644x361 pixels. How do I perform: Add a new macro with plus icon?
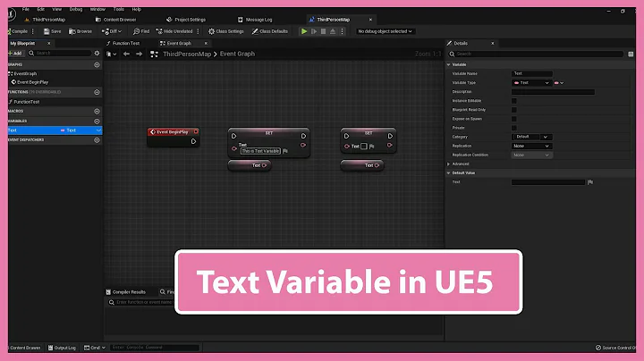click(97, 111)
